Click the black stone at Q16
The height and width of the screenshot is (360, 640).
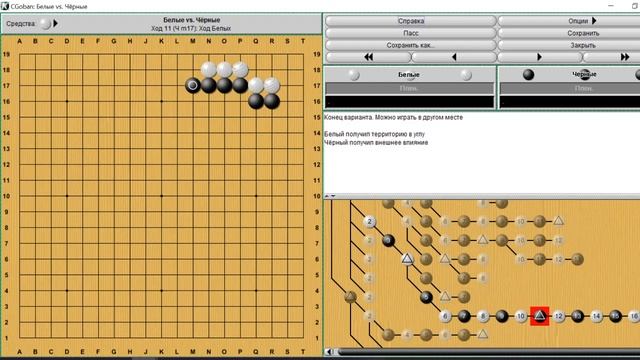pos(256,101)
